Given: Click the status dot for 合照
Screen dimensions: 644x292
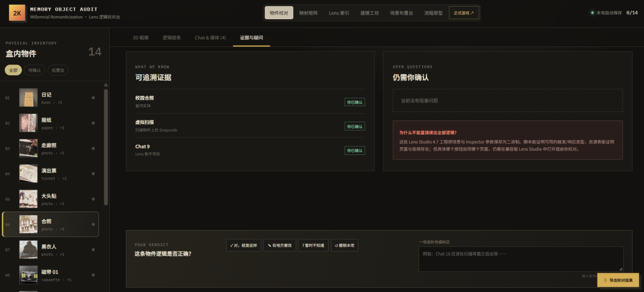Looking at the screenshot, I should tap(93, 224).
